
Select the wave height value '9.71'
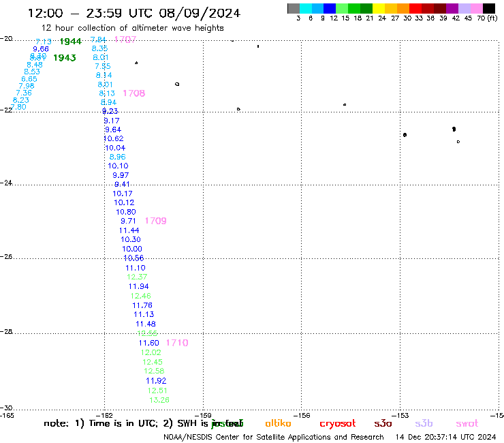click(x=128, y=221)
